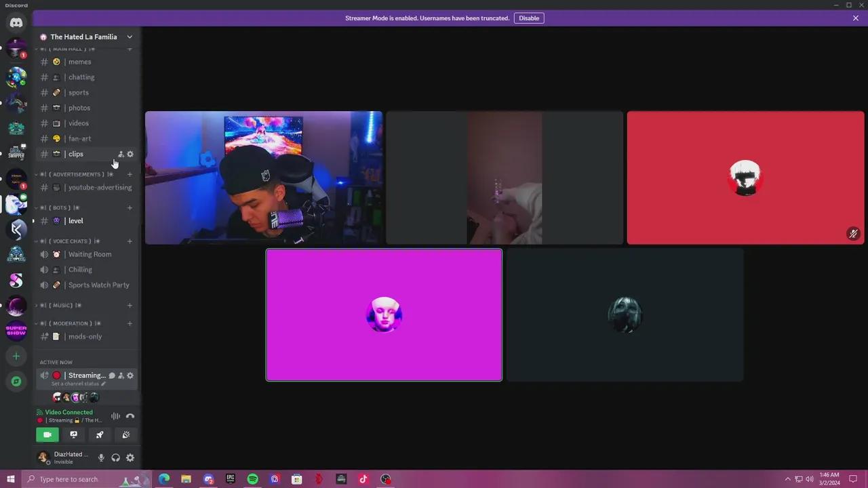This screenshot has height=488, width=868.
Task: Open Discord direct messages home icon
Action: coord(16,23)
